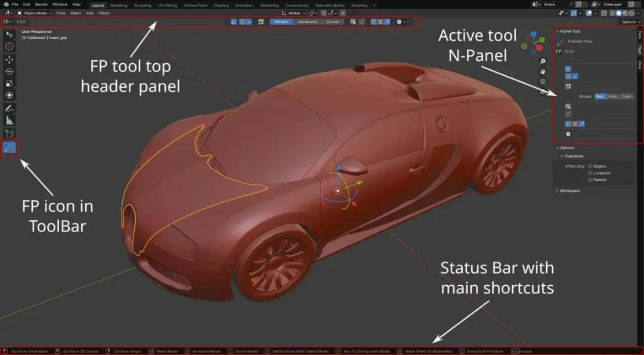Click the green Y axis on navigation gizmo
Image resolution: width=644 pixels, height=355 pixels.
tap(542, 39)
